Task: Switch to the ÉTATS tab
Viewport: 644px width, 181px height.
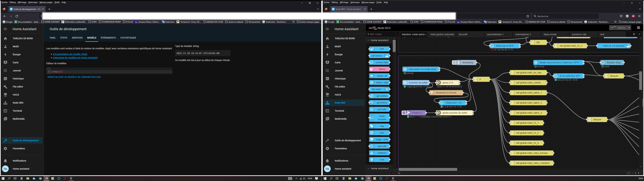Action: (x=64, y=38)
